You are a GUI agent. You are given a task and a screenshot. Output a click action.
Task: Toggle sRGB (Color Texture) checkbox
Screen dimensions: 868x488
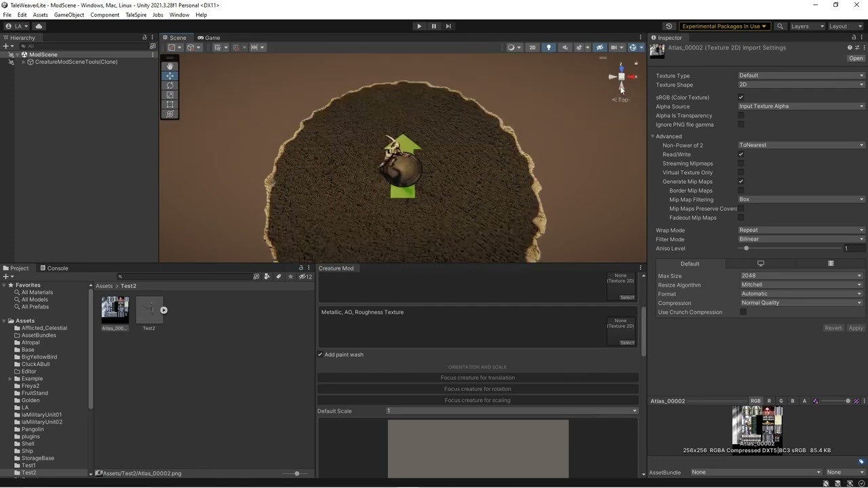tap(741, 98)
